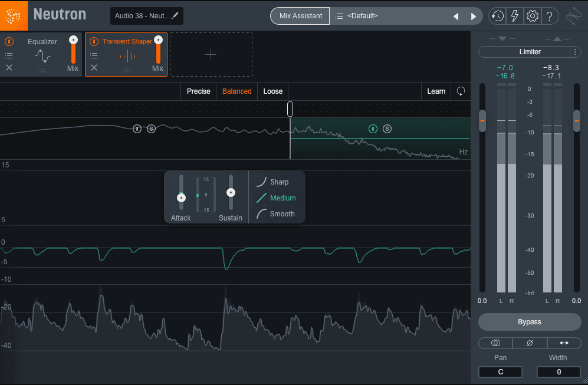Click the Audio 38 - Neut... track name

click(x=143, y=16)
